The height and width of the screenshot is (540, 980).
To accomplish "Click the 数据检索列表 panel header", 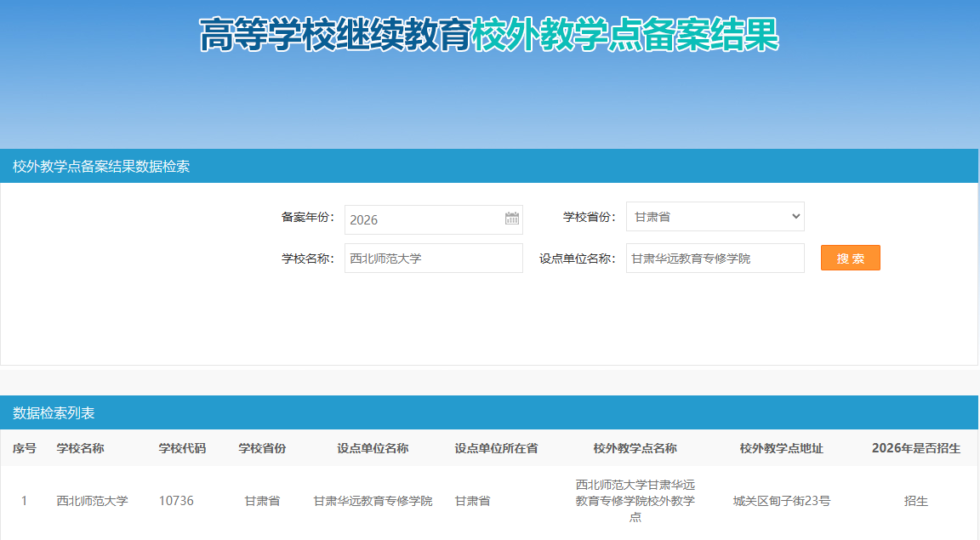I will [x=489, y=412].
